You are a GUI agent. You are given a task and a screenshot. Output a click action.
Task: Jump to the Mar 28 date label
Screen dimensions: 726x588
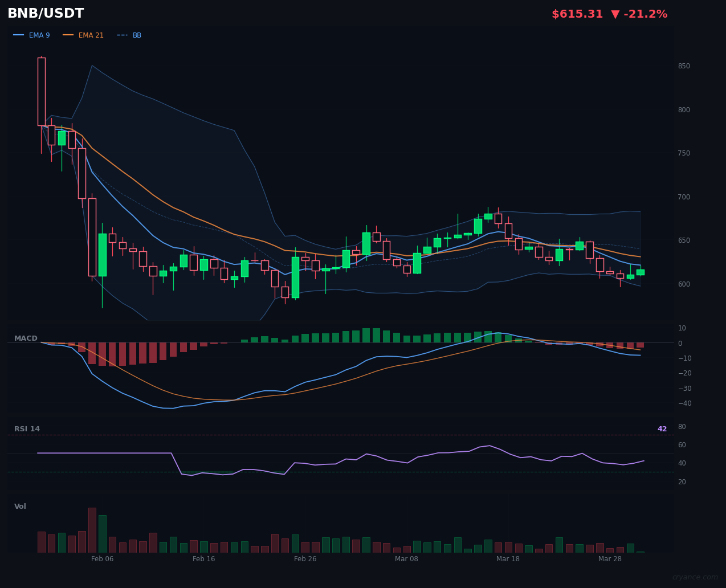610,559
